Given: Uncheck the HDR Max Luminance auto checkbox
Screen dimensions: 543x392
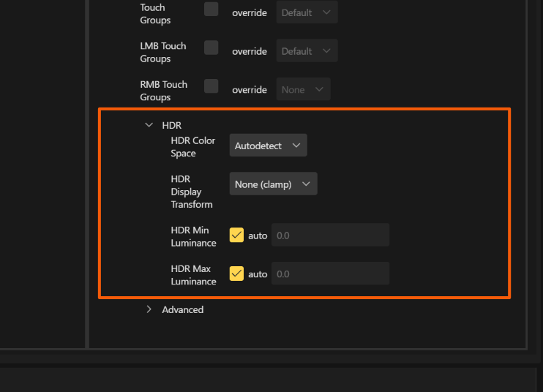Looking at the screenshot, I should [x=236, y=274].
